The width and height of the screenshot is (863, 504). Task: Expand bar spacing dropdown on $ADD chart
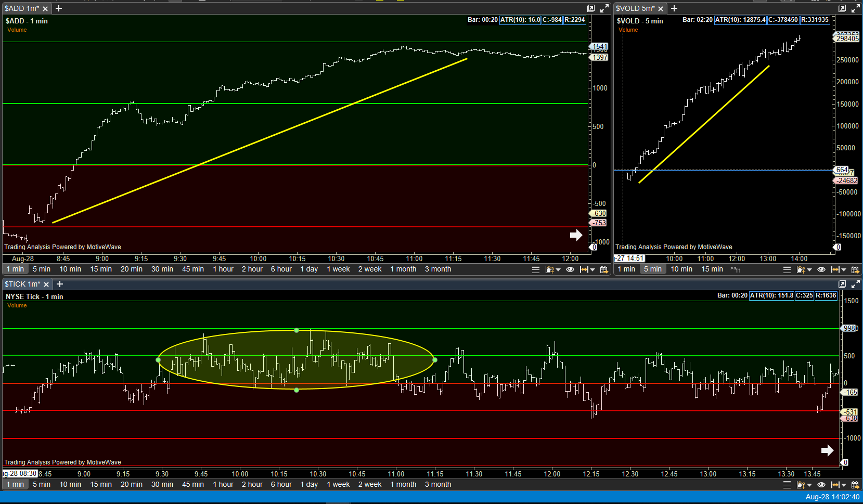click(592, 270)
